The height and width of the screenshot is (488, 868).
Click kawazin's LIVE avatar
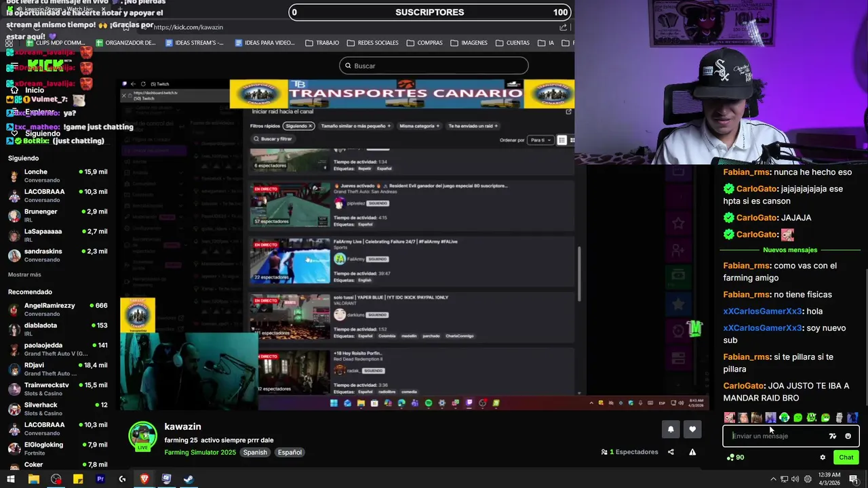click(143, 436)
